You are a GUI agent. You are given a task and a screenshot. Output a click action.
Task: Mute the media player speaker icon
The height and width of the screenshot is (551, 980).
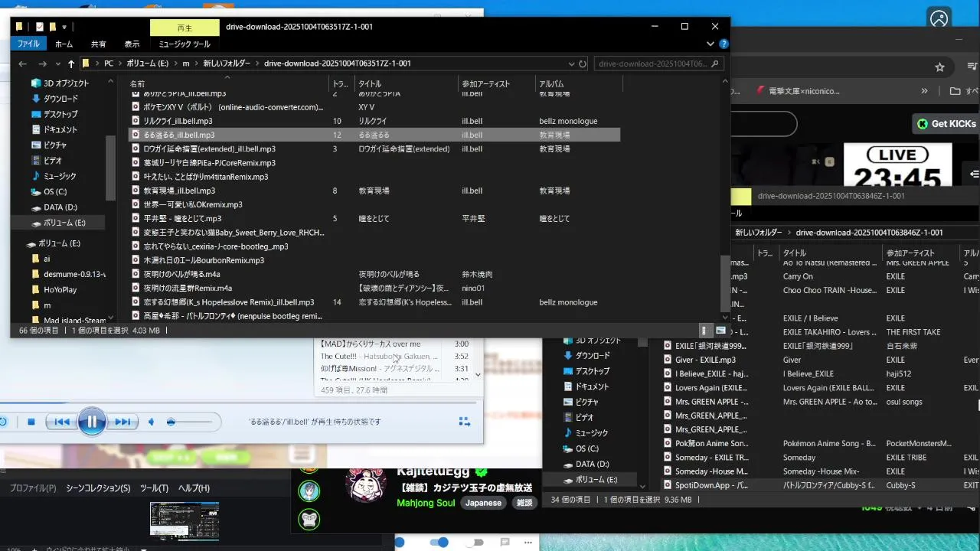152,422
